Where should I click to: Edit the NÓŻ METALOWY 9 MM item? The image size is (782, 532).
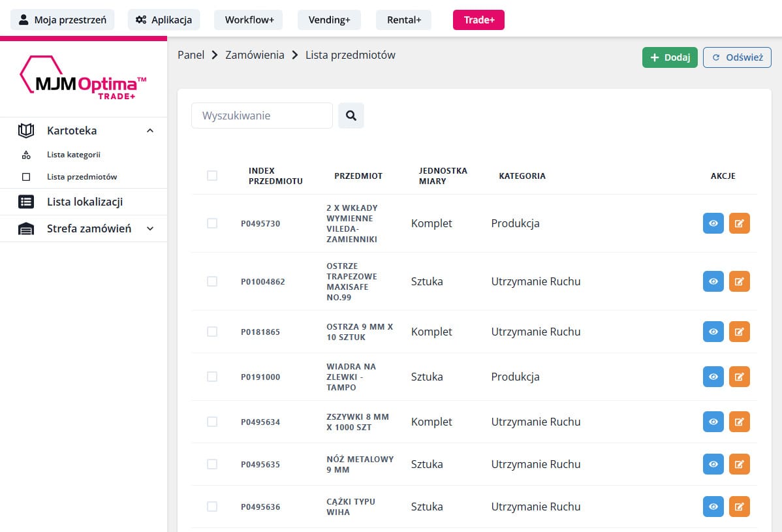click(x=739, y=464)
